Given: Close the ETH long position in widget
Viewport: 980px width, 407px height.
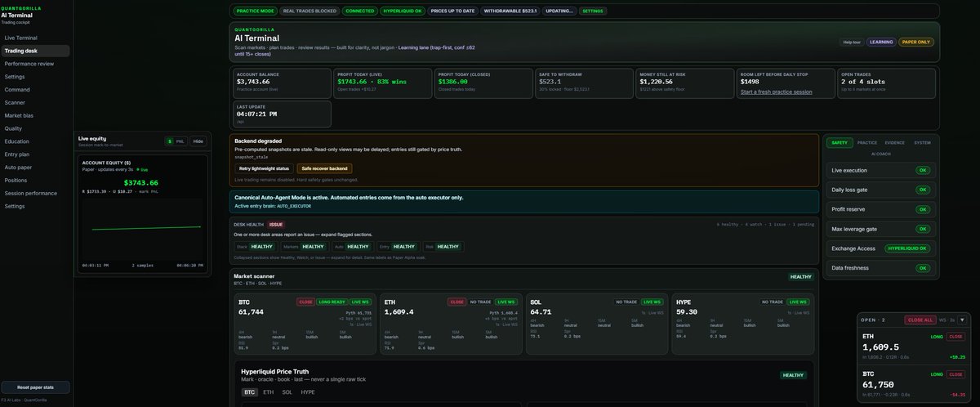Looking at the screenshot, I should [x=955, y=336].
